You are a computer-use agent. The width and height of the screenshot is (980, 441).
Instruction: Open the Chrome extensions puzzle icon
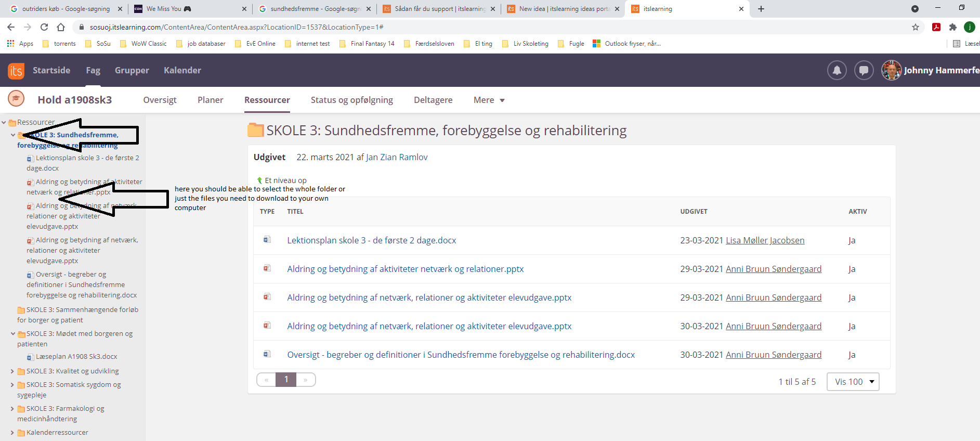(x=953, y=27)
